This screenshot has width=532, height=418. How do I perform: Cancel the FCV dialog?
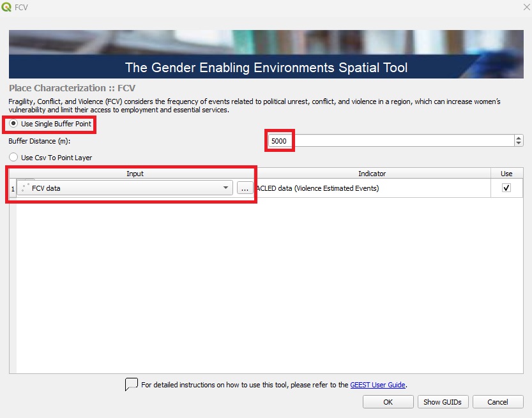[x=498, y=402]
